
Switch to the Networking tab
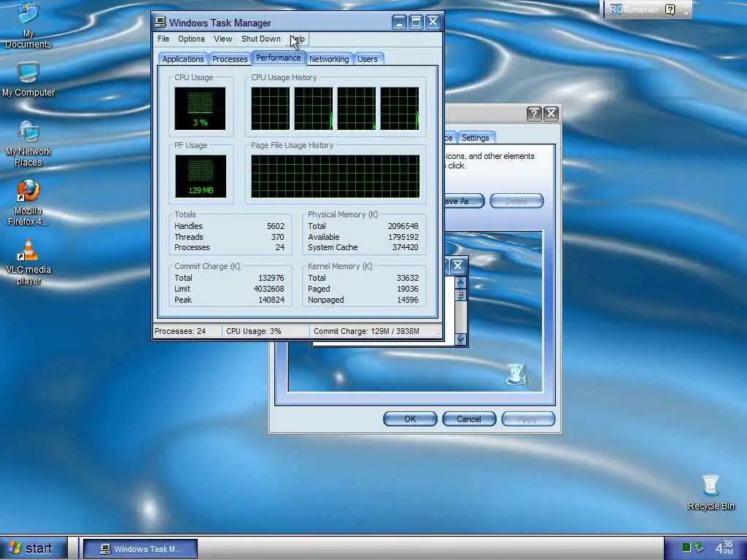(x=329, y=59)
